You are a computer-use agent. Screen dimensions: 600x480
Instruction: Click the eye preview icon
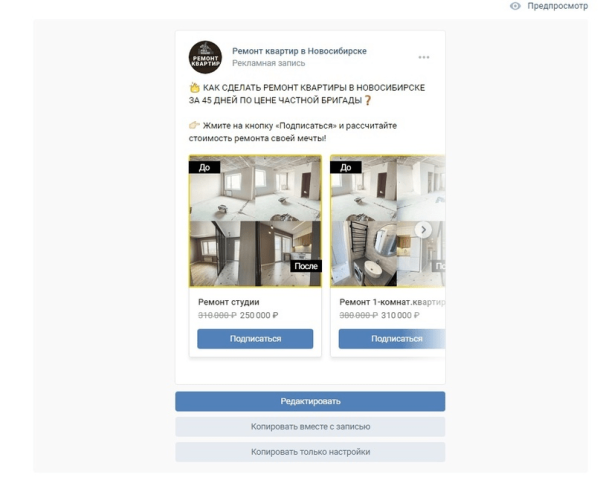(x=515, y=6)
